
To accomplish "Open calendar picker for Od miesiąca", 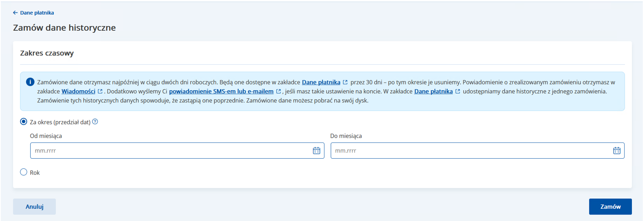I will (316, 151).
